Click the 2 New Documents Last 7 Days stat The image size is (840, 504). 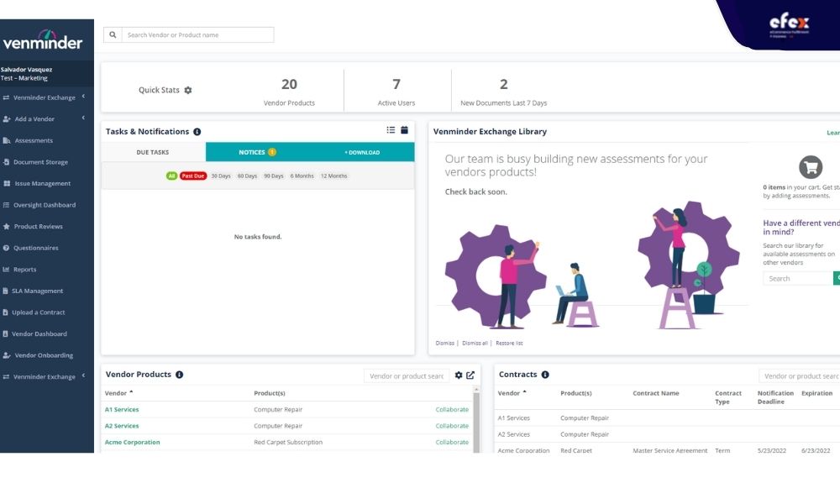tap(503, 91)
